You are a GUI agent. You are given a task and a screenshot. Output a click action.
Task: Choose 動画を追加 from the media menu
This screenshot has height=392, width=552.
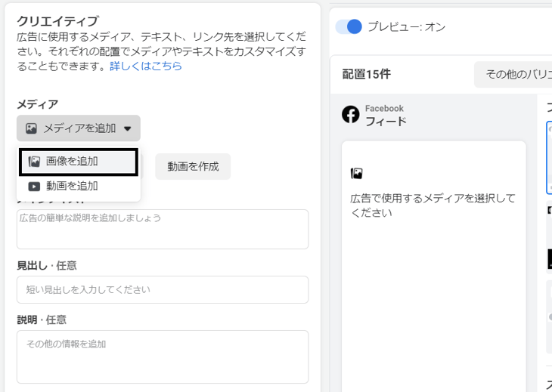(72, 187)
